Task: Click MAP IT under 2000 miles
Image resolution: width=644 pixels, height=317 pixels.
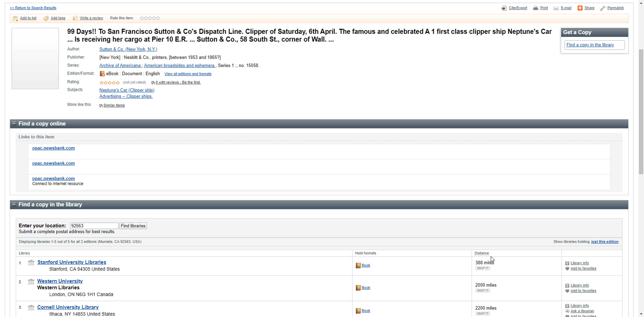Action: click(483, 291)
